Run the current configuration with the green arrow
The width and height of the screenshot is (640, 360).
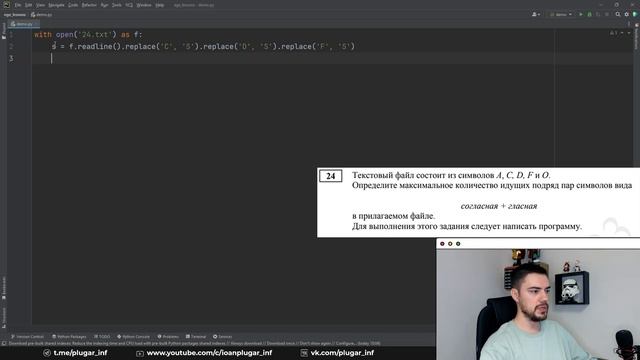tap(581, 14)
